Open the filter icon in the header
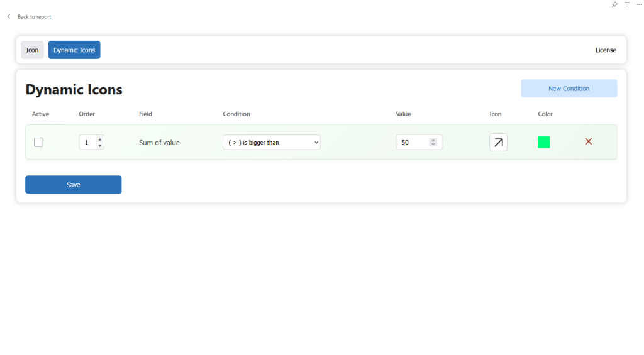This screenshot has height=355, width=644. pyautogui.click(x=627, y=4)
